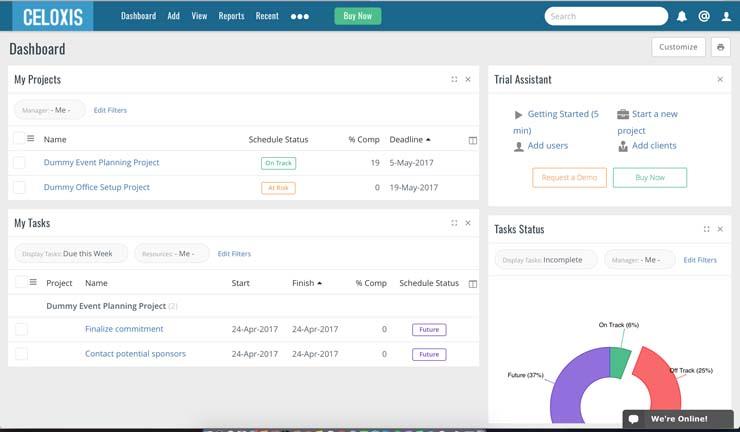This screenshot has width=740, height=432.
Task: Close the My Tasks panel
Action: point(468,223)
